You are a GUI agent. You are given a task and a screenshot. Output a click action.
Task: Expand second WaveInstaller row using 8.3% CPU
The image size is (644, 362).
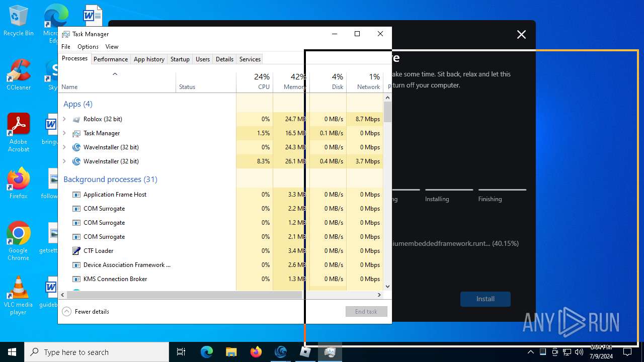[64, 161]
